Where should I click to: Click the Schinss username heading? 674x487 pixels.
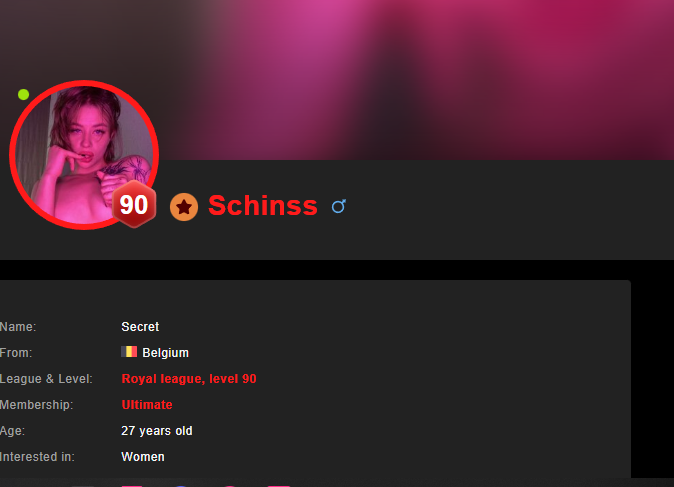coord(263,205)
